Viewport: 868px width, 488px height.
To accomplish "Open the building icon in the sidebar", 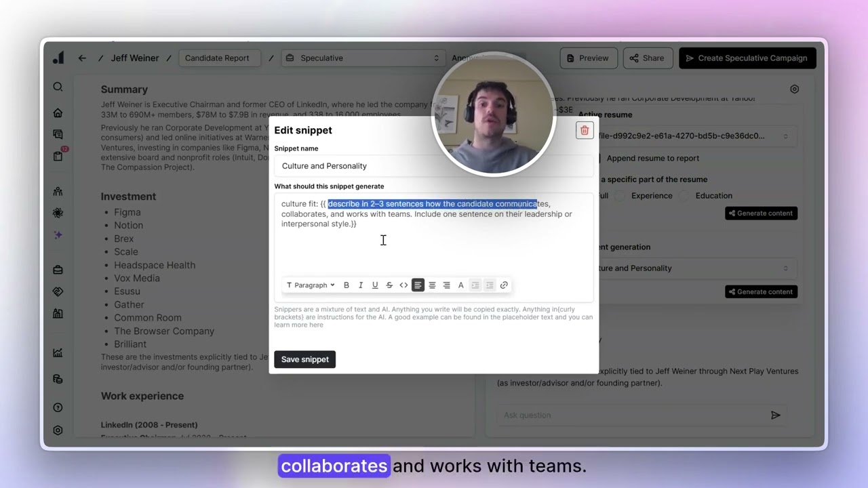I will (x=58, y=313).
